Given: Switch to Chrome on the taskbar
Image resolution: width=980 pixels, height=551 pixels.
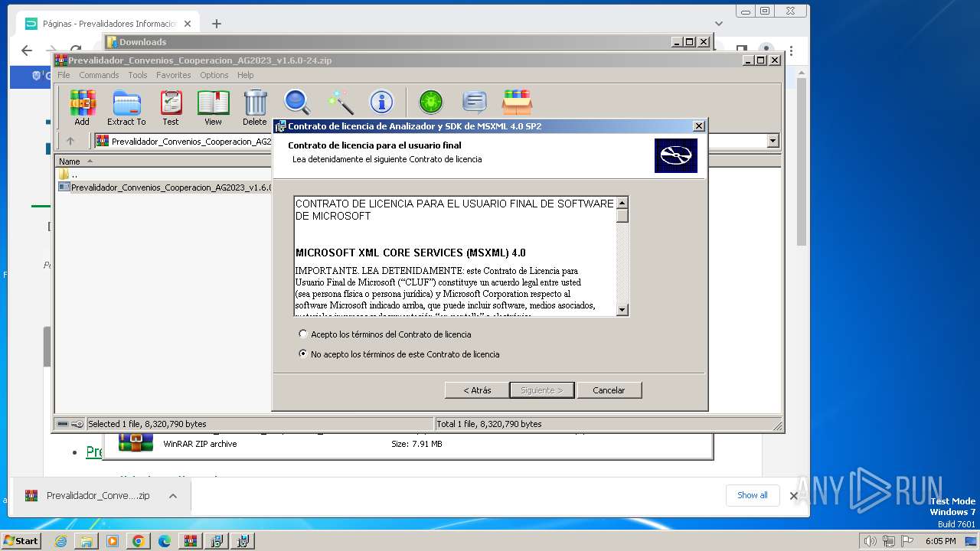Looking at the screenshot, I should point(139,541).
